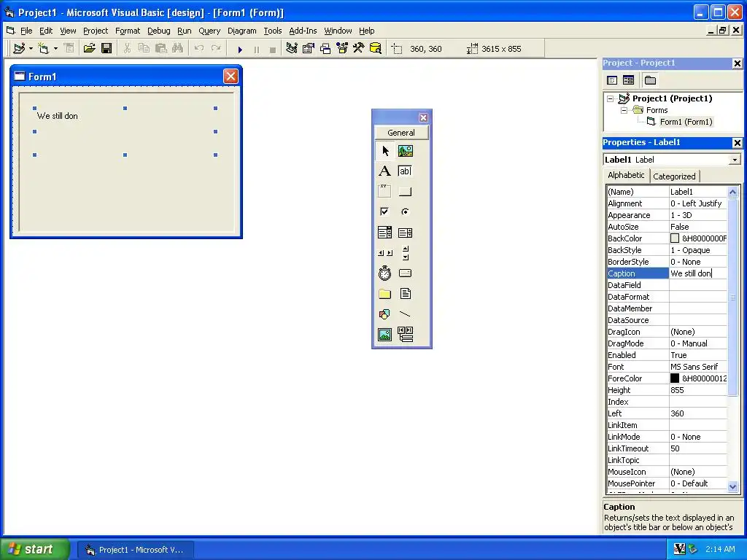This screenshot has height=560, width=747.
Task: Click View Object in Project panel
Action: pyautogui.click(x=628, y=80)
